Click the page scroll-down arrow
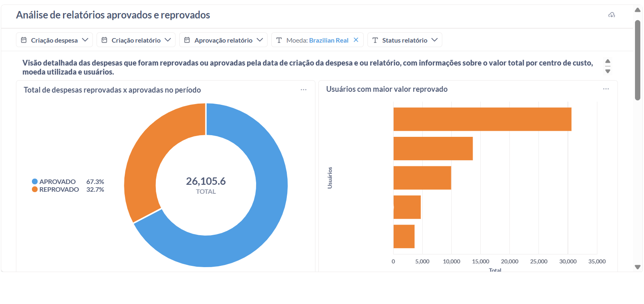 click(637, 267)
